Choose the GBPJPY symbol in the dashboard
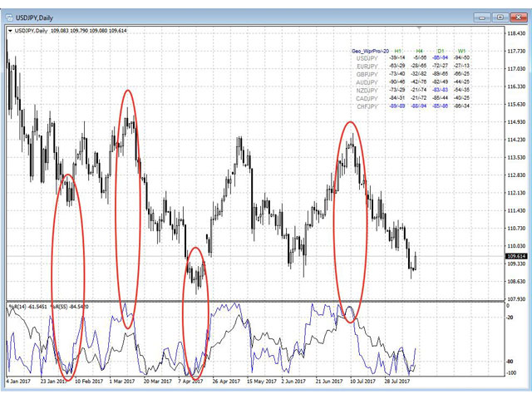 pyautogui.click(x=365, y=75)
